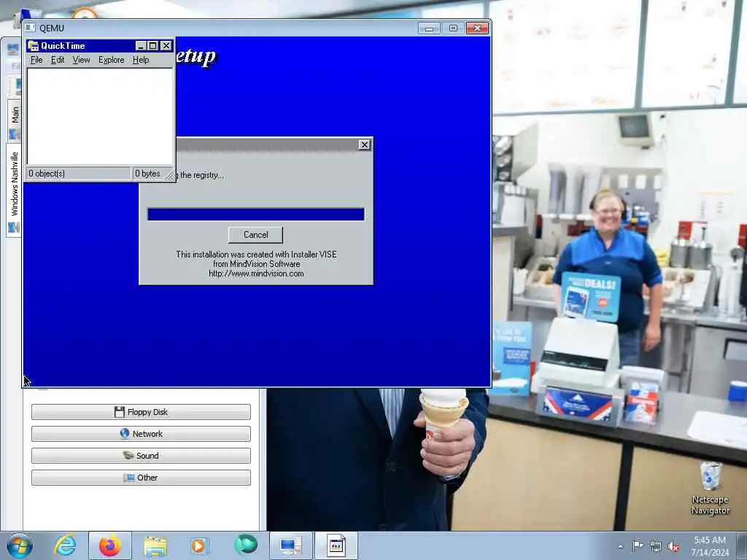747x560 pixels.
Task: Open Netscape Navigator desktop icon
Action: (711, 488)
